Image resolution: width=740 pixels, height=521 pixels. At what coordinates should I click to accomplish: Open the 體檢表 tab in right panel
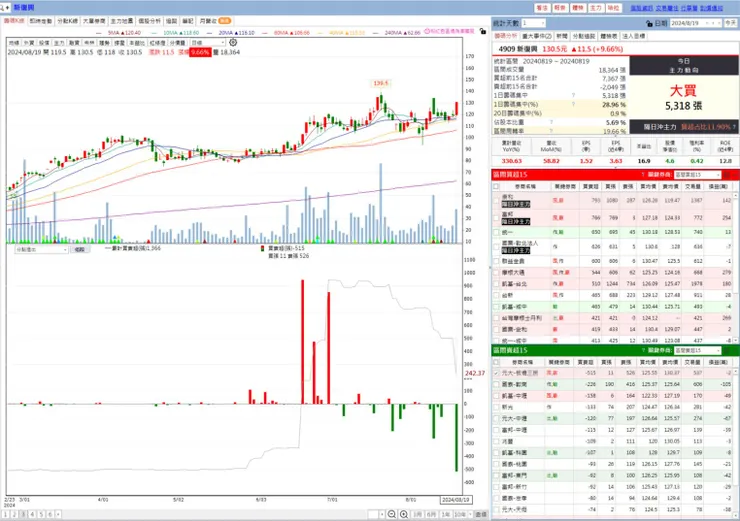(x=609, y=36)
